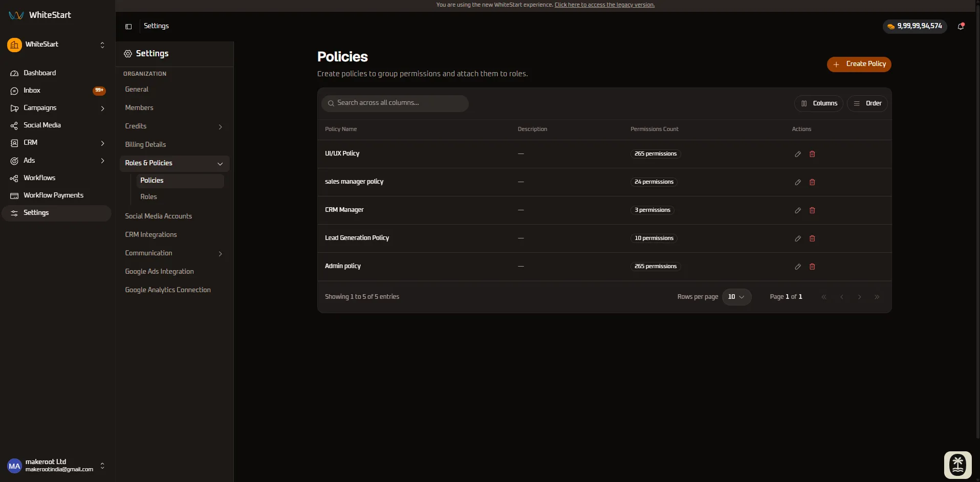The image size is (980, 482).
Task: Open the notifications bell
Action: pyautogui.click(x=961, y=26)
